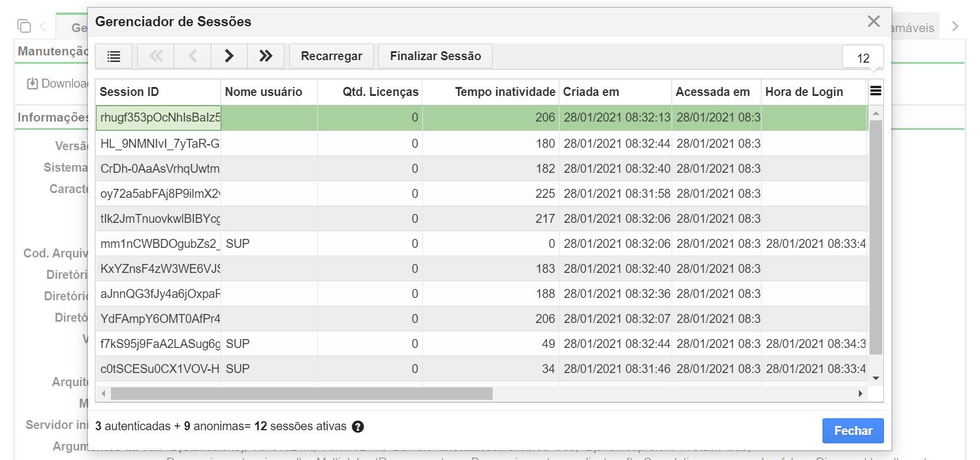The height and width of the screenshot is (460, 980).
Task: Select session tIk2JmTnuovkwlBIBYc row
Action: click(481, 219)
